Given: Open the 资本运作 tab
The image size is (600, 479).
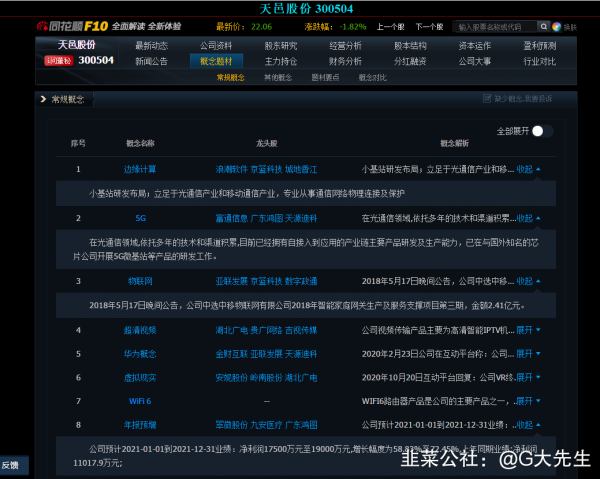Looking at the screenshot, I should pos(475,46).
